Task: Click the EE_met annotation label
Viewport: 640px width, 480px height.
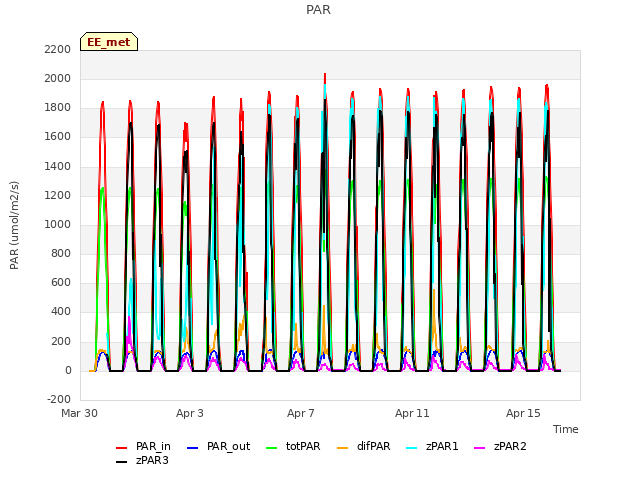Action: [109, 42]
